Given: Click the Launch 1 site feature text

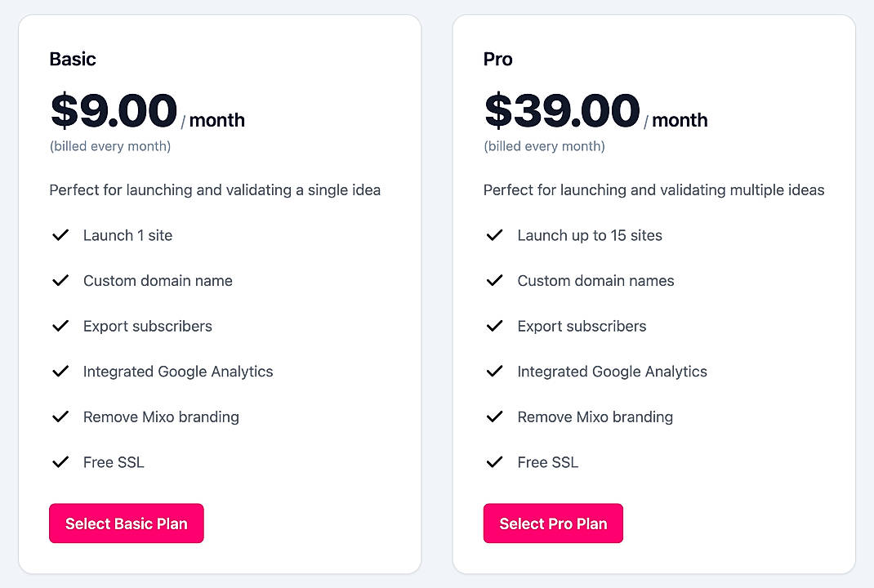Looking at the screenshot, I should pos(127,235).
